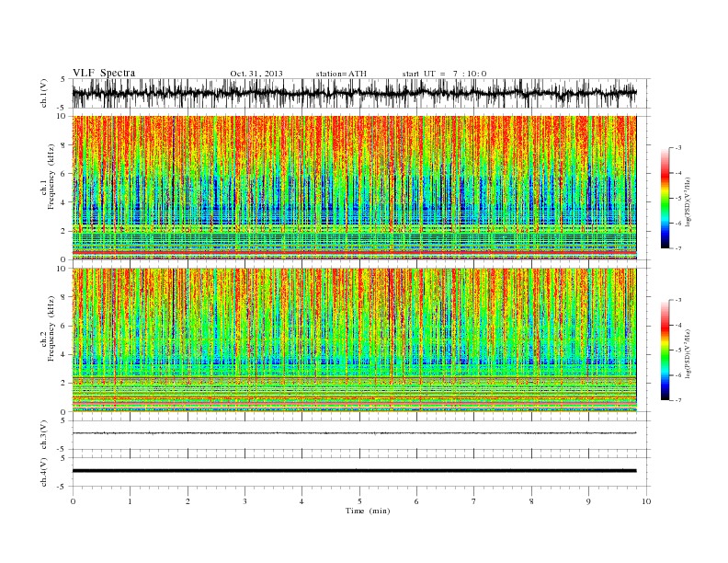Click the "ch.1(V)" waveform axis label

[x=44, y=93]
